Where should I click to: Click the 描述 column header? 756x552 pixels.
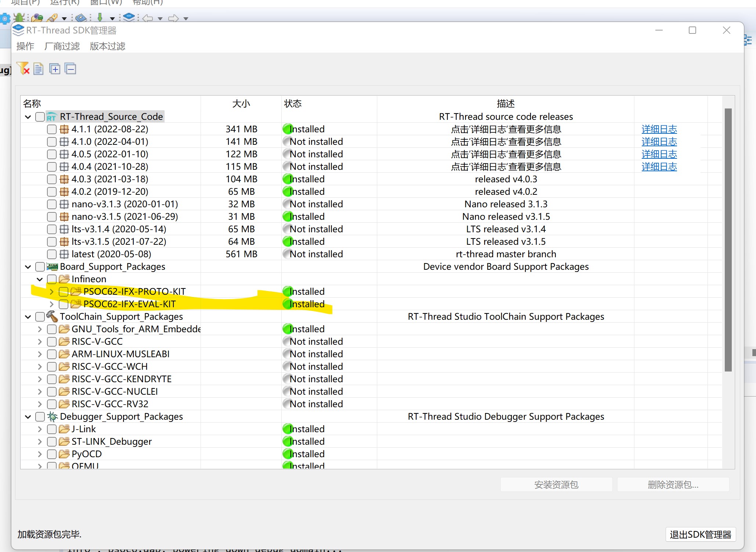(505, 103)
